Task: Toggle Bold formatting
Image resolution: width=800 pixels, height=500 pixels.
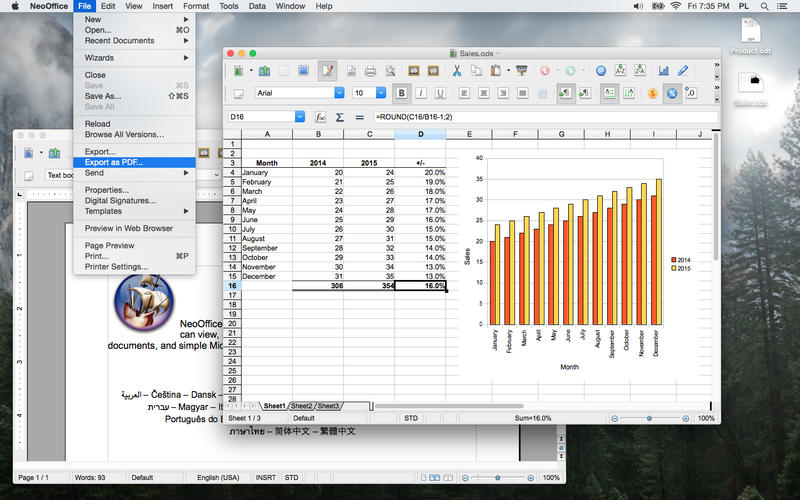Action: 402,93
